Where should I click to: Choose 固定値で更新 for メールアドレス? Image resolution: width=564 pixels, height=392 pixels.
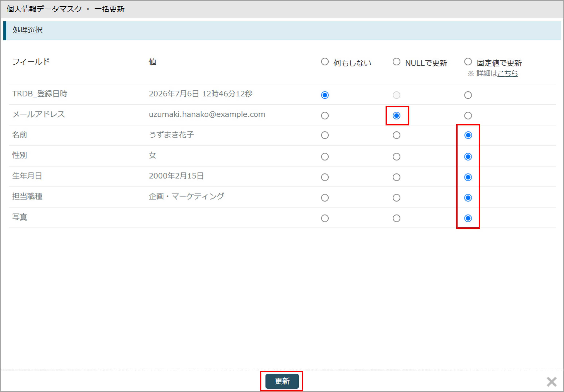[468, 116]
